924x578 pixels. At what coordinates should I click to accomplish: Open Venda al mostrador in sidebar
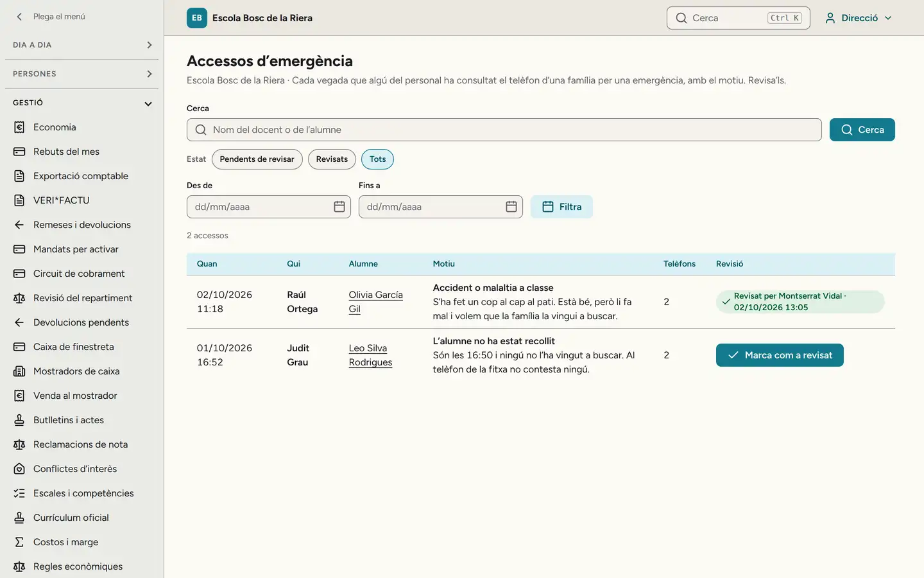(x=82, y=396)
